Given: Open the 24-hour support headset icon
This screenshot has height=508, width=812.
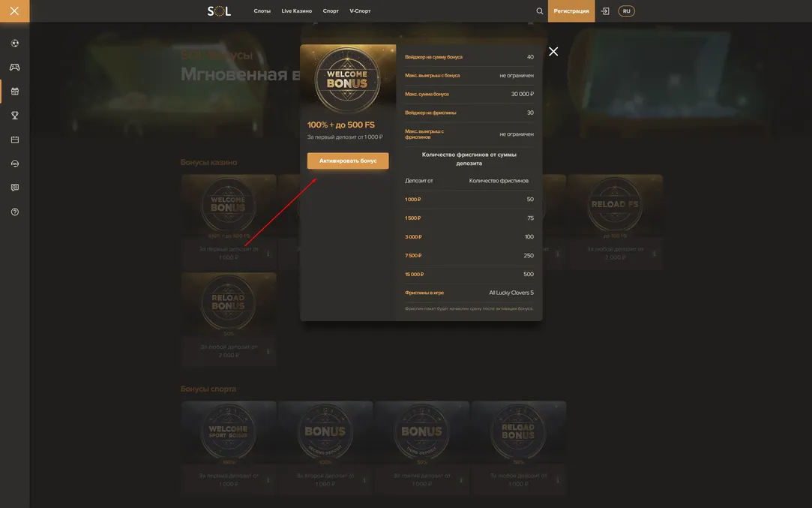Looking at the screenshot, I should click(x=14, y=164).
